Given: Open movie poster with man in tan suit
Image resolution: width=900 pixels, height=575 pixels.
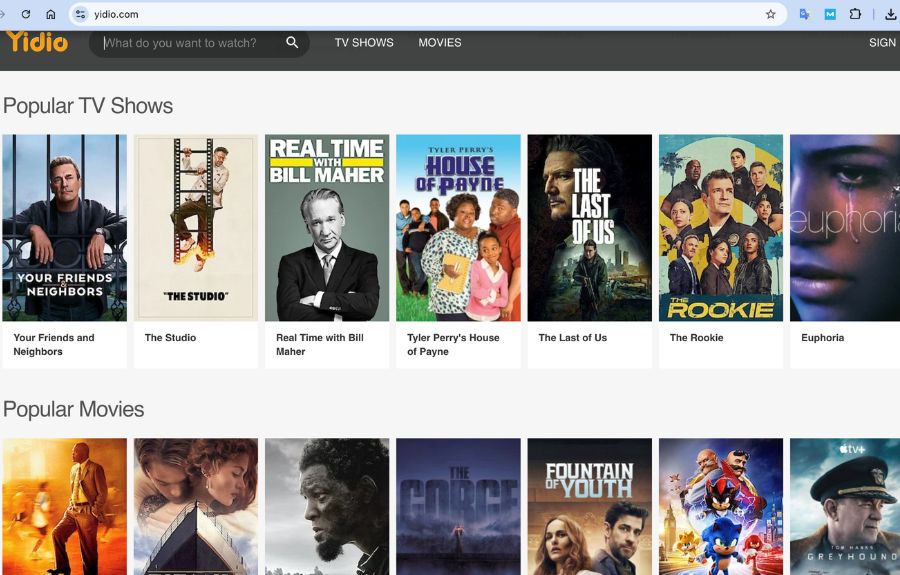Looking at the screenshot, I should pyautogui.click(x=64, y=507).
